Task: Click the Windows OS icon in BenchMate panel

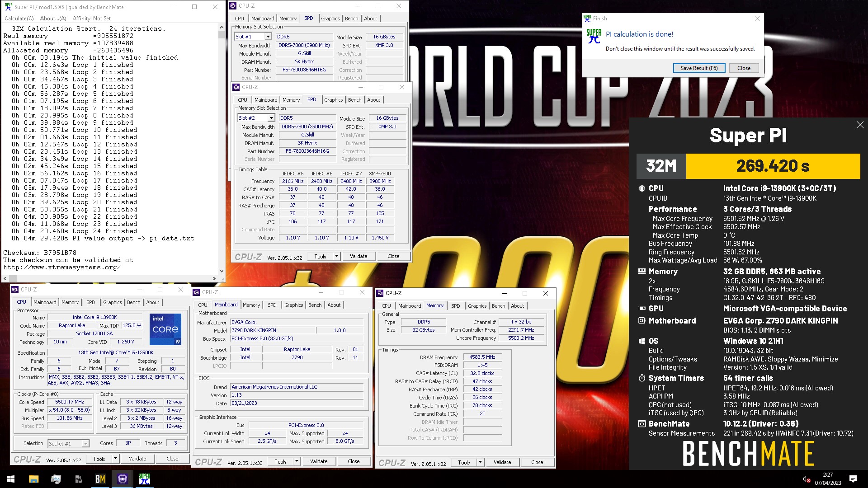Action: click(x=642, y=341)
